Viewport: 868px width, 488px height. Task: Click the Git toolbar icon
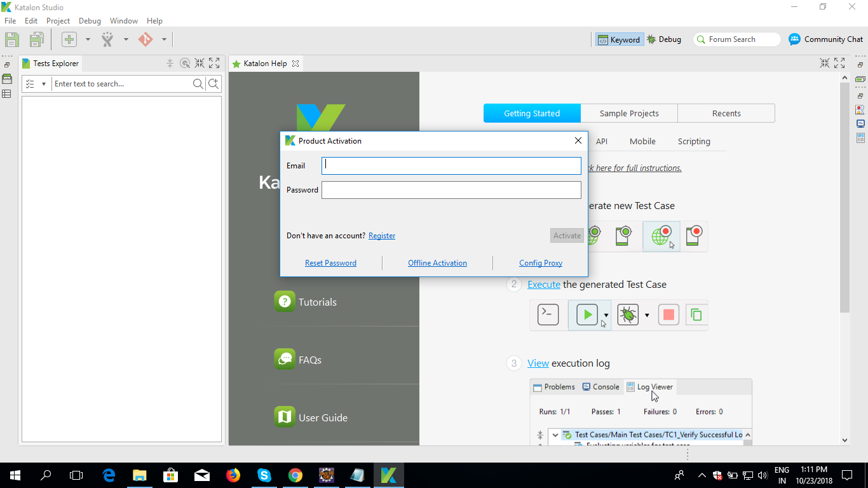(146, 39)
